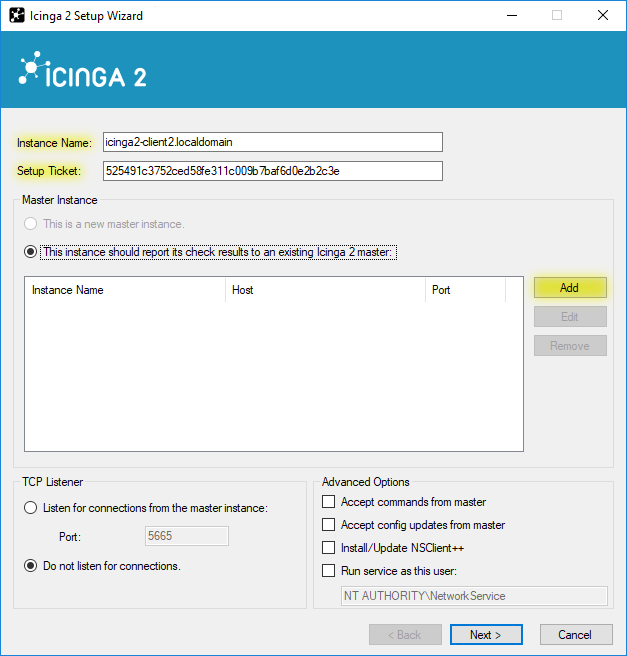
Task: Click the Instance Name input field
Action: (273, 142)
